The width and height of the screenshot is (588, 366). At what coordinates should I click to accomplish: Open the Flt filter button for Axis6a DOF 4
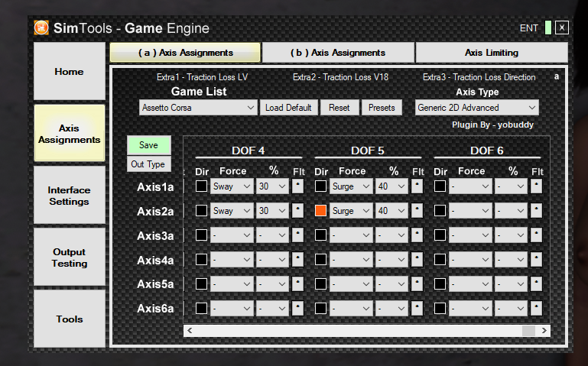(x=297, y=308)
